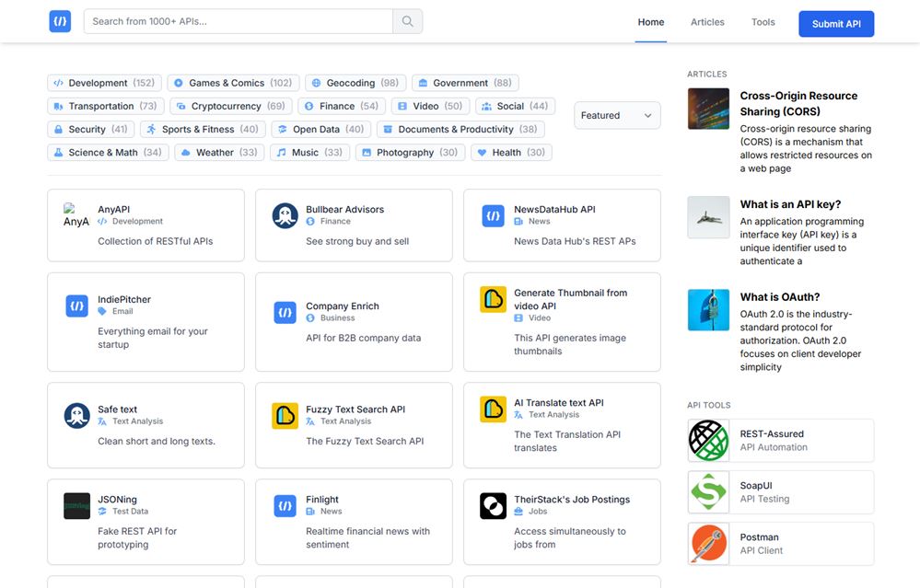Image resolution: width=920 pixels, height=588 pixels.
Task: Open Bullbear Advisors title link
Action: (x=345, y=209)
